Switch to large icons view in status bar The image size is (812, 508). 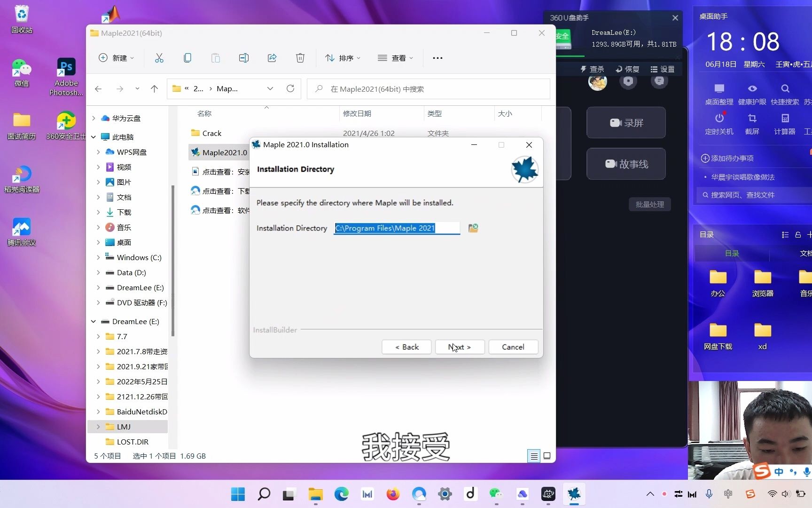547,456
